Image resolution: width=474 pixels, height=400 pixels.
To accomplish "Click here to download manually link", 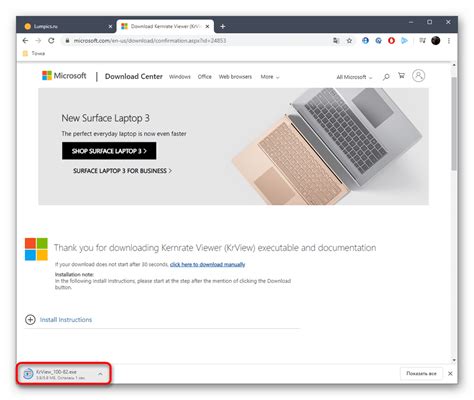I will tap(207, 264).
